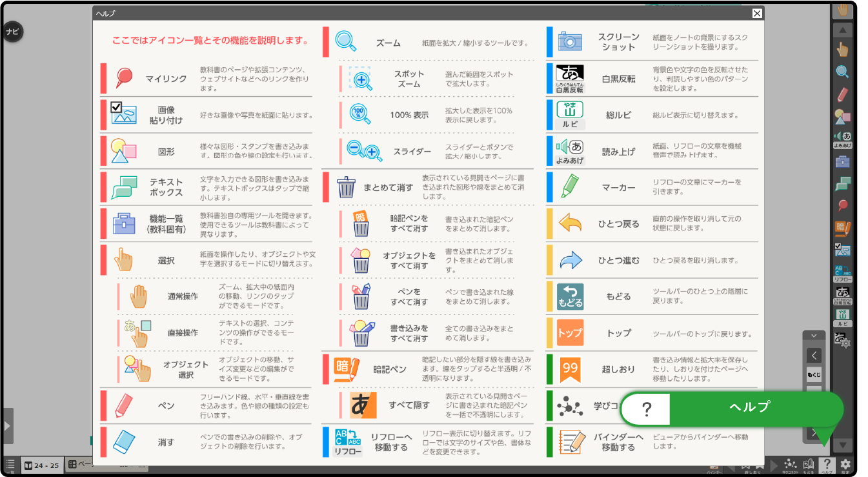Click the 学びコネクト icon in the bottom toolbar
This screenshot has height=477, width=868.
791,464
